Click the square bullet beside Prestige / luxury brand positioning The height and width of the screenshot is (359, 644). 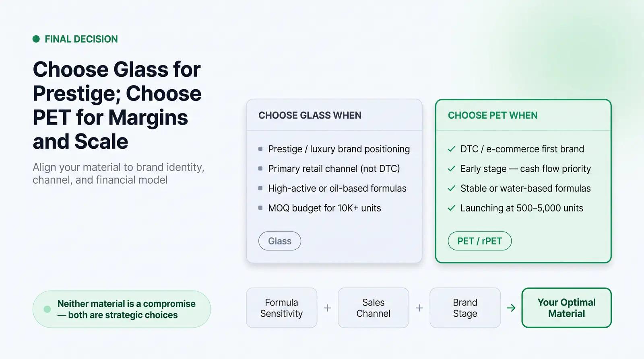(260, 149)
